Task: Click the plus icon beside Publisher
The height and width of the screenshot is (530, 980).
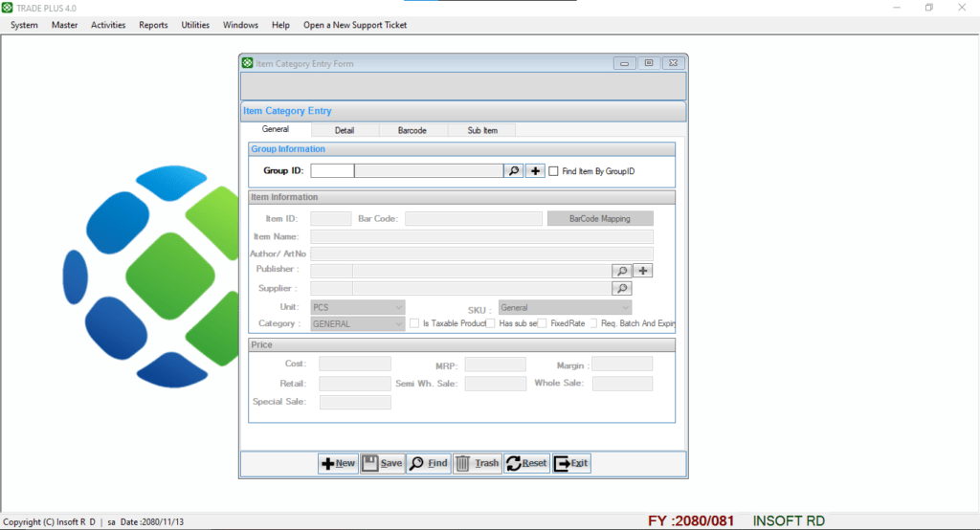Action: [x=643, y=271]
